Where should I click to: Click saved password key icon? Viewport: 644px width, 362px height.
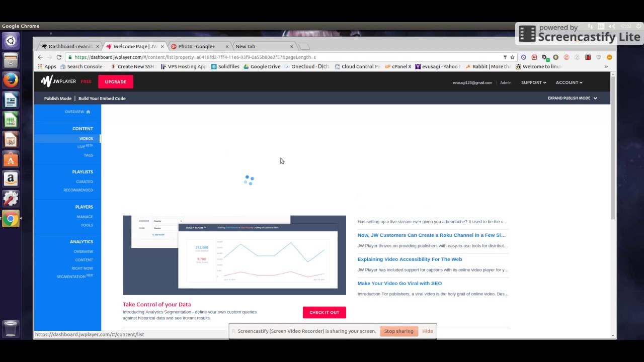505,57
